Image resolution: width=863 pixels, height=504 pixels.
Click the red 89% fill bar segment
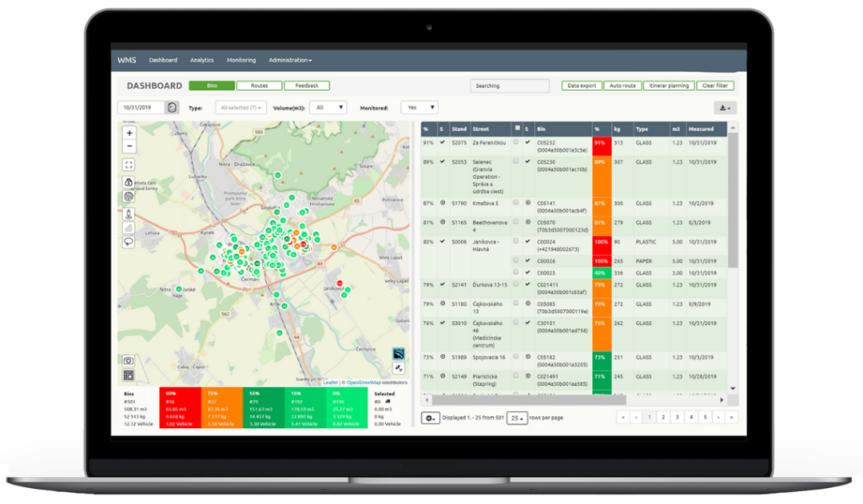601,163
